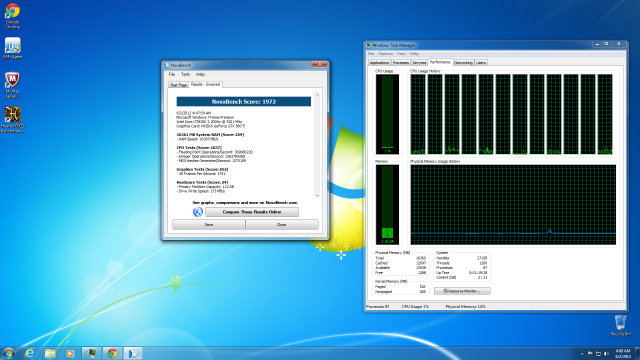
Task: Click the NovaBench title bar icon
Action: pyautogui.click(x=166, y=65)
